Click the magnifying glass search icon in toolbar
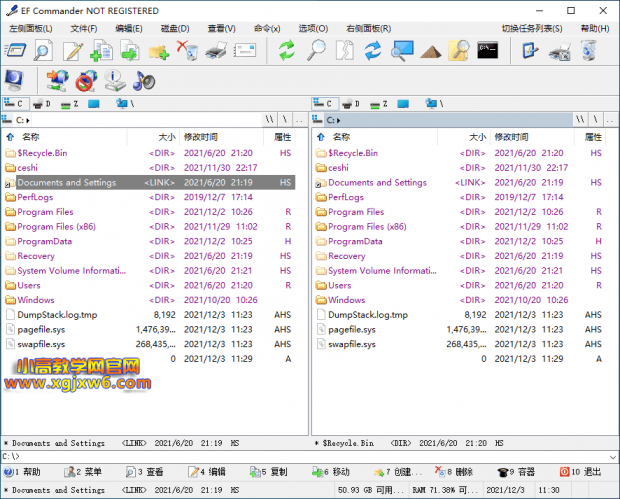The image size is (620, 499). point(316,50)
